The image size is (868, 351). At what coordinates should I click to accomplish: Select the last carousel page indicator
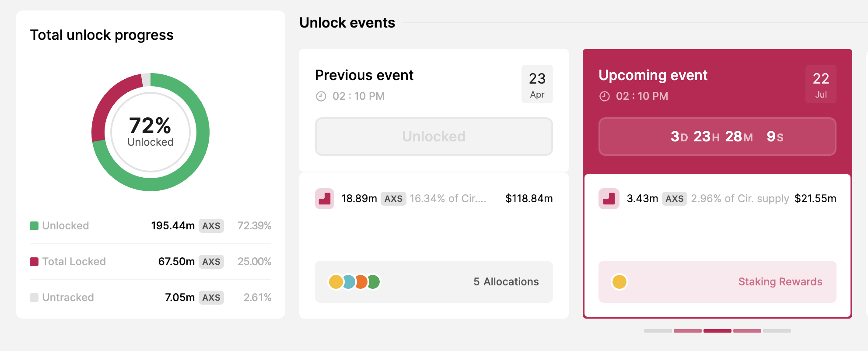[777, 331]
